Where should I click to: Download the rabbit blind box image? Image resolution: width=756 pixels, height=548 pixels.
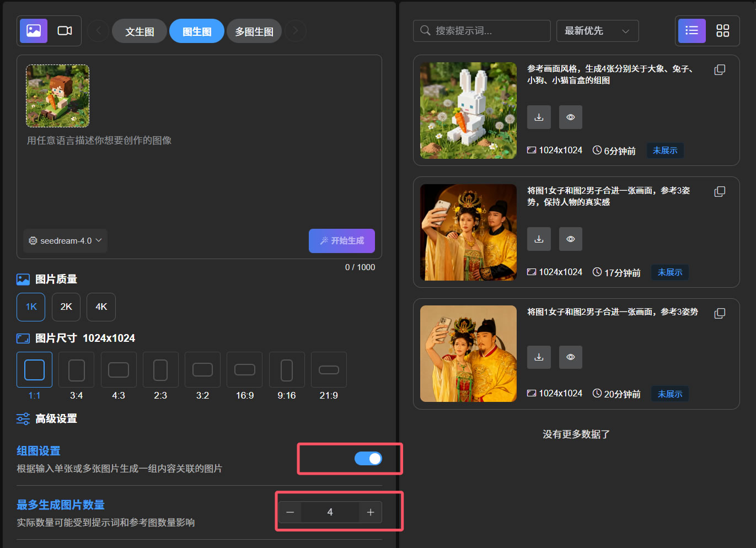(x=539, y=117)
